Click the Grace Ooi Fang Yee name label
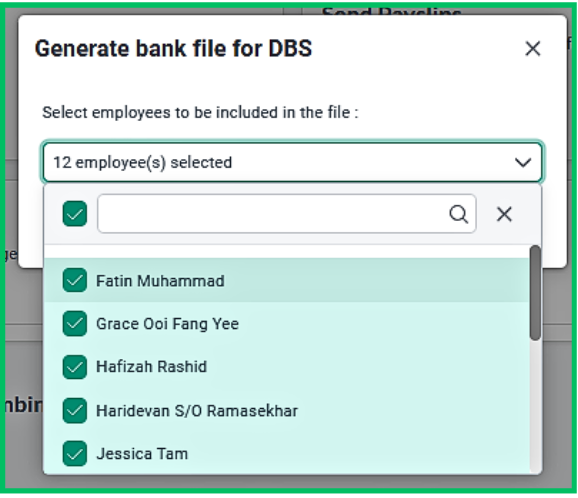The image size is (578, 498). 167,324
